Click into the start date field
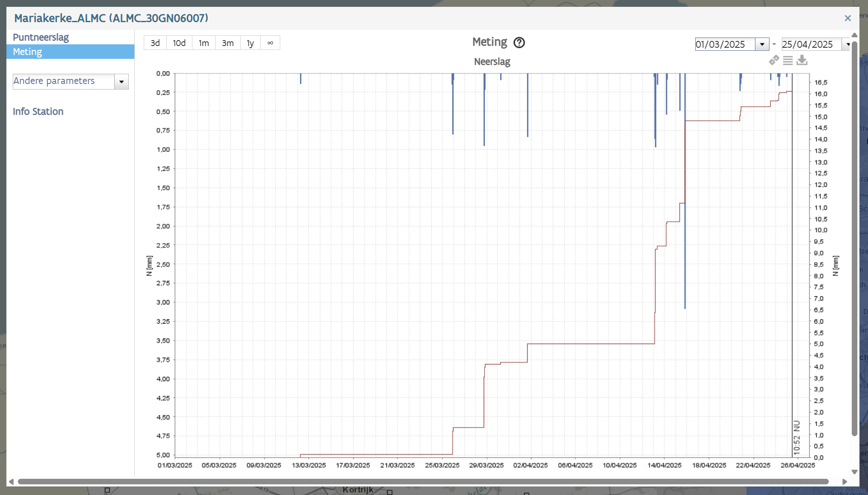Screen dimensions: 868x495 pos(724,44)
